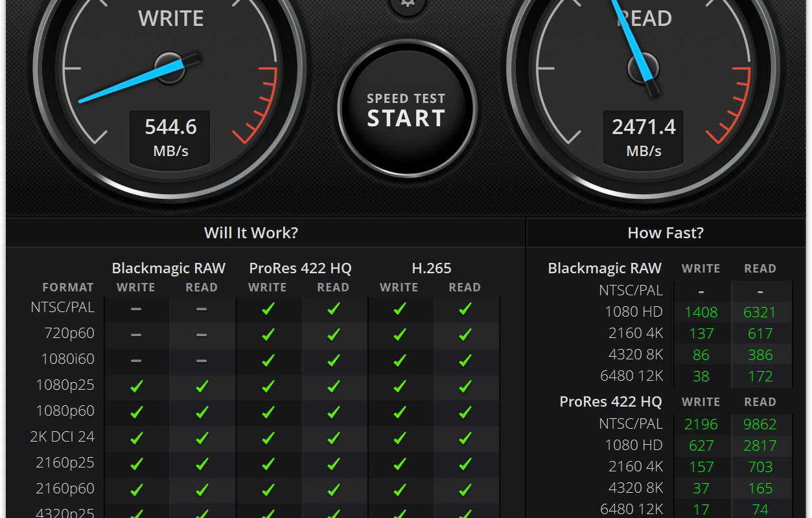Click 1080i60 H.265 read checkmark
Image resolution: width=812 pixels, height=518 pixels.
[465, 361]
